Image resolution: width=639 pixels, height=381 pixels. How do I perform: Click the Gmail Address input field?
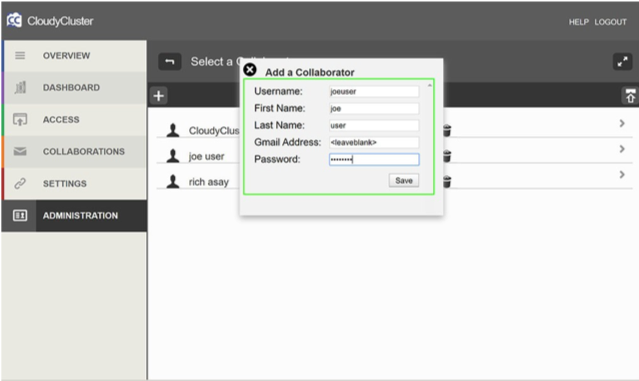coord(374,142)
